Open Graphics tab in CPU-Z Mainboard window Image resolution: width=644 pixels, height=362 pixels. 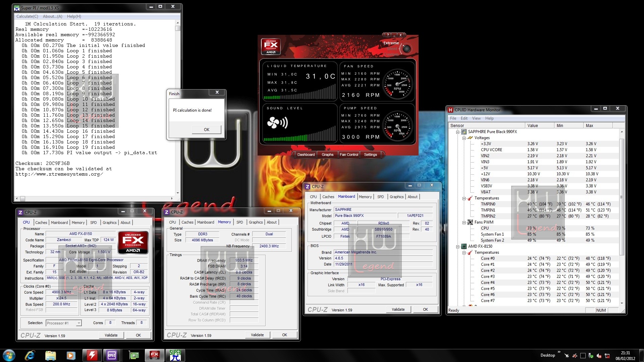coord(396,197)
